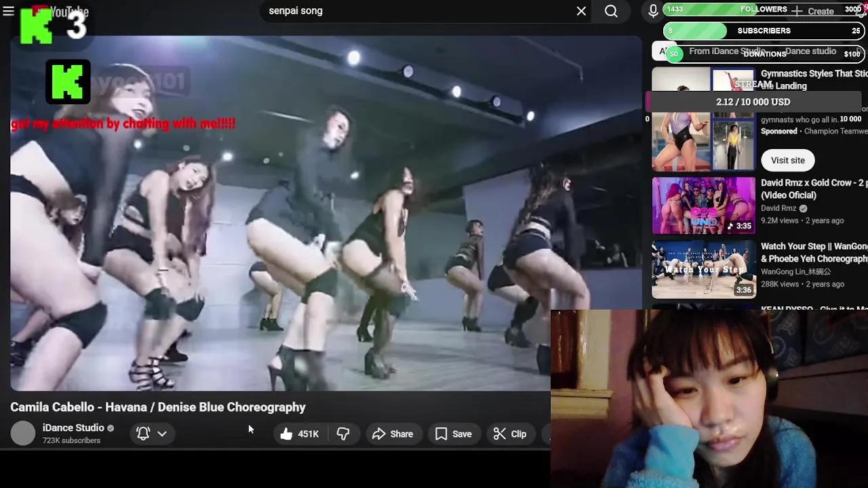This screenshot has width=868, height=488.
Task: Open the iDance Studio channel name link
Action: pos(73,428)
